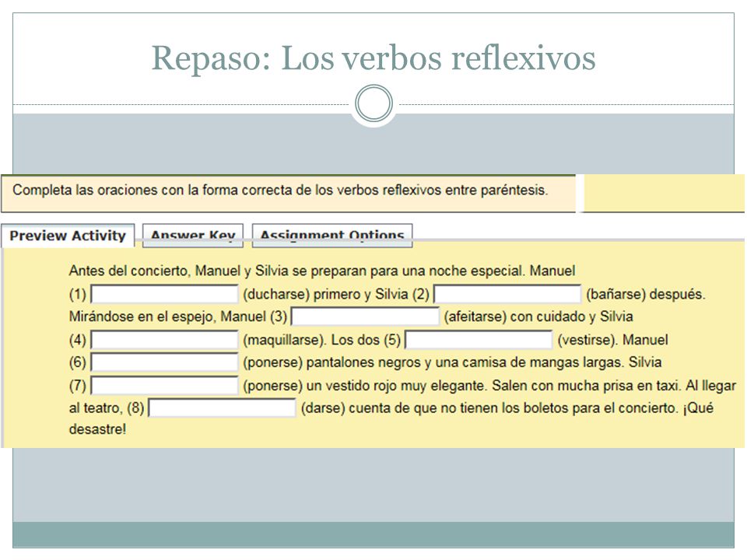Image resolution: width=747 pixels, height=560 pixels.
Task: Click blank 6 input for ponerse pantalones
Action: pyautogui.click(x=164, y=362)
